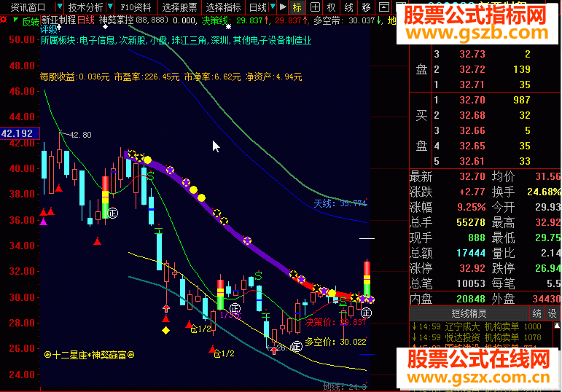
Task: Click the 反转 reverse label
Action: (x=31, y=22)
